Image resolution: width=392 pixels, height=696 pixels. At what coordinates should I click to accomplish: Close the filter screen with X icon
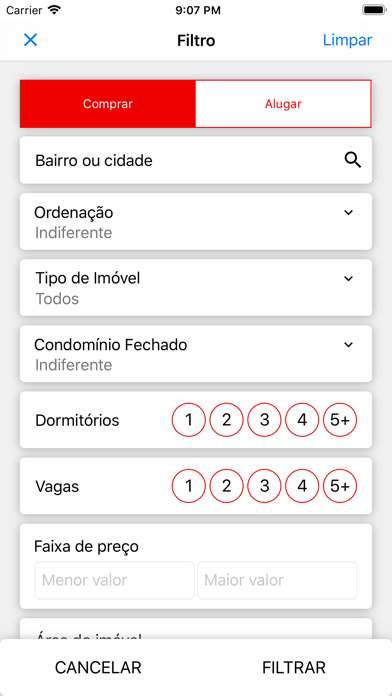tap(31, 40)
